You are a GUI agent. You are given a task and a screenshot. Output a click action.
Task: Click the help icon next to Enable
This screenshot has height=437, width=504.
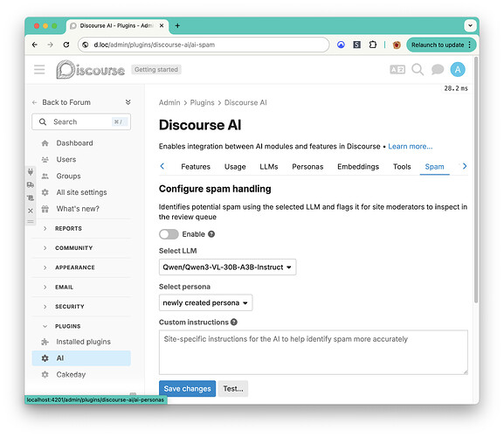pyautogui.click(x=211, y=234)
